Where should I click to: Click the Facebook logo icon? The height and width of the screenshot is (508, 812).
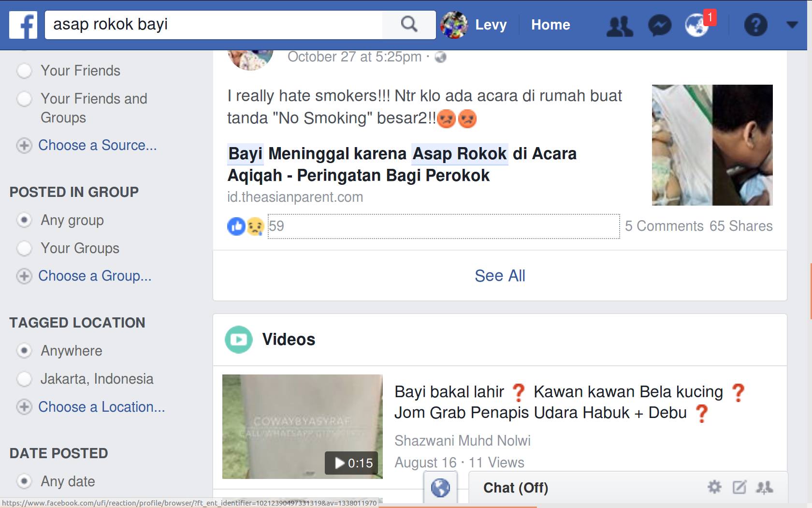[23, 25]
